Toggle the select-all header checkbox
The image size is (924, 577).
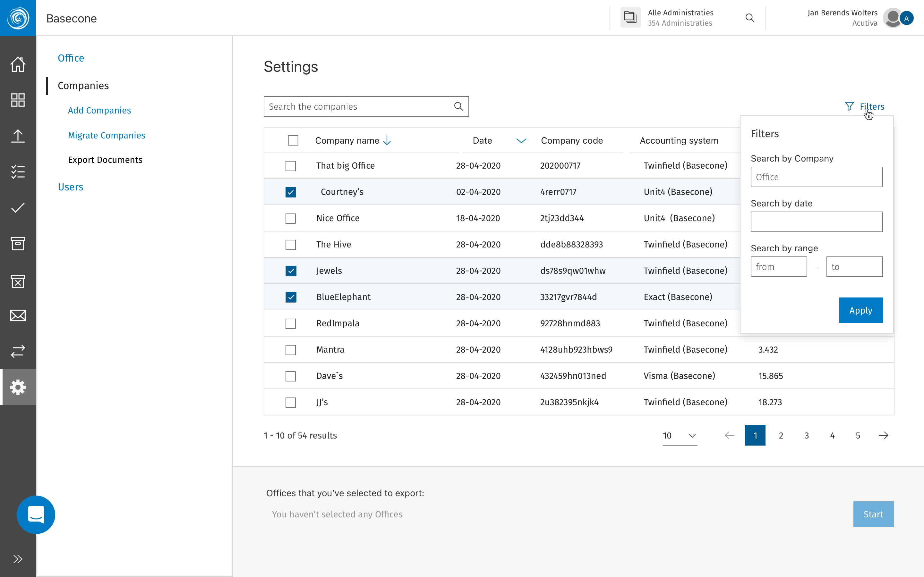click(x=293, y=140)
